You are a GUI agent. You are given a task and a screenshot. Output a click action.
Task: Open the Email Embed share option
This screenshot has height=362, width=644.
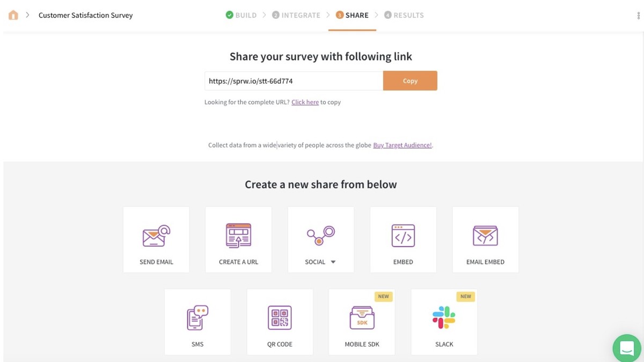click(485, 239)
